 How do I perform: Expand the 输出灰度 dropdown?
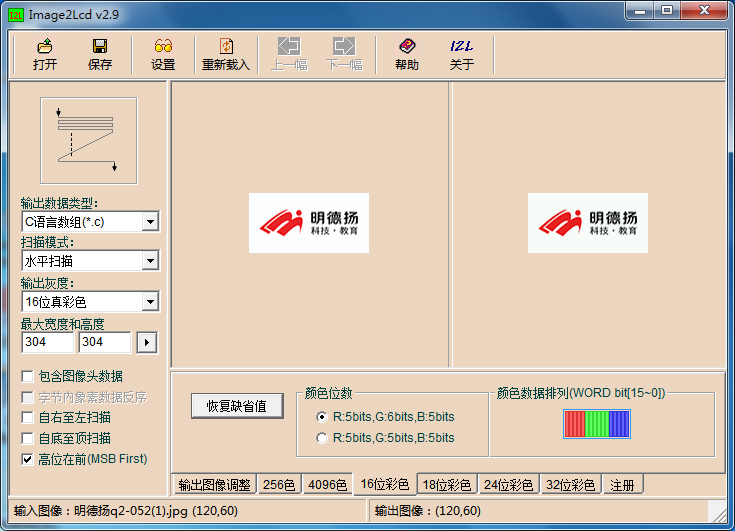tap(150, 302)
